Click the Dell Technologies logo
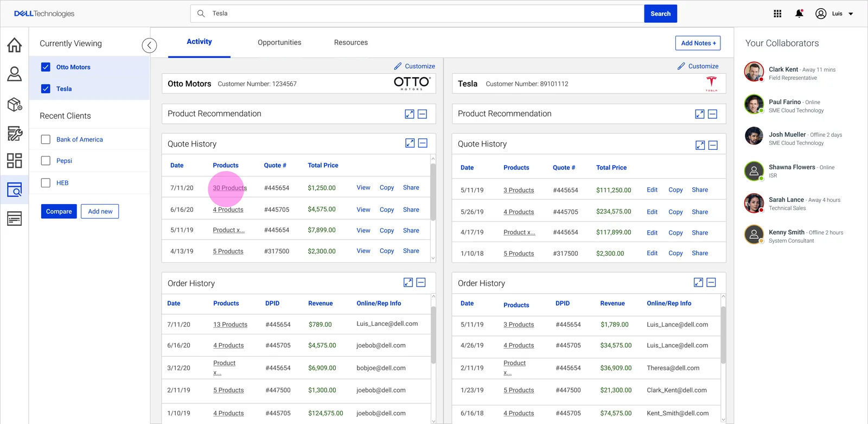Image resolution: width=868 pixels, height=424 pixels. coord(44,14)
